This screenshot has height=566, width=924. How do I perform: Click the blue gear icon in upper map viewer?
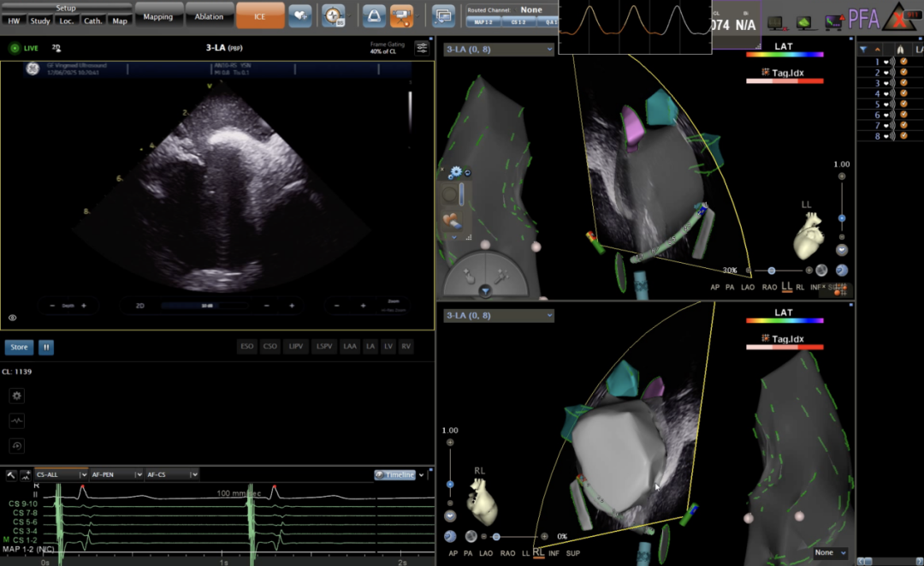(x=455, y=172)
